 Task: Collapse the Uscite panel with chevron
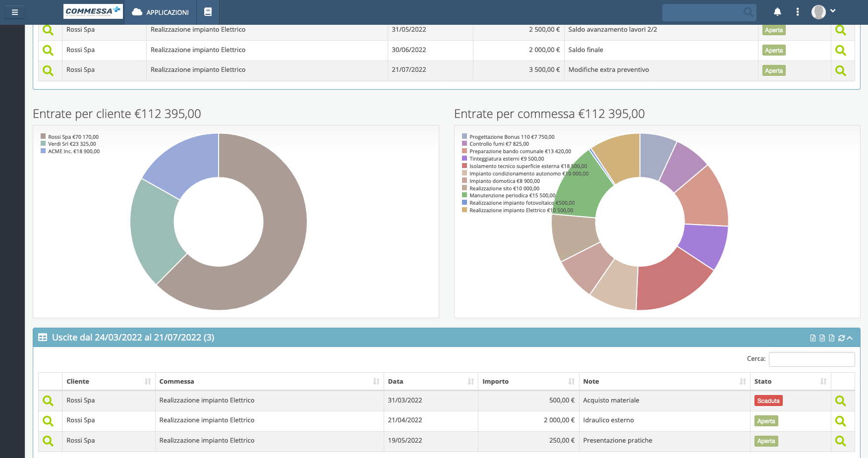coord(850,338)
